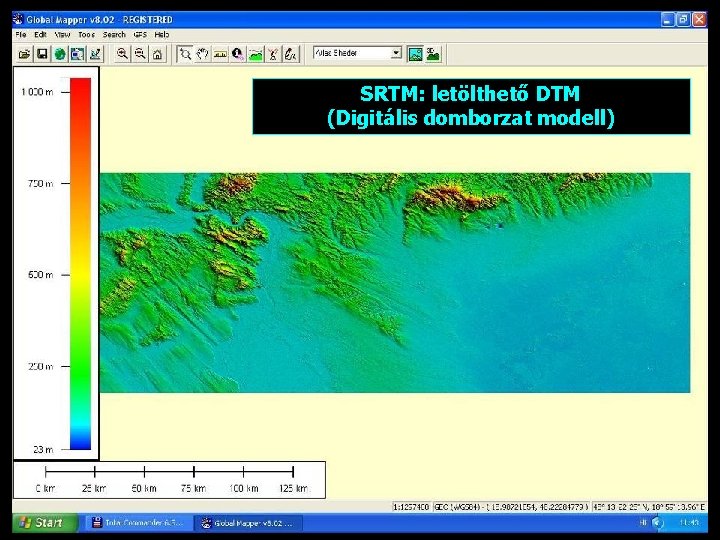Click the elevation color legend bar
Screen dimensions: 720x540
pyautogui.click(x=80, y=264)
